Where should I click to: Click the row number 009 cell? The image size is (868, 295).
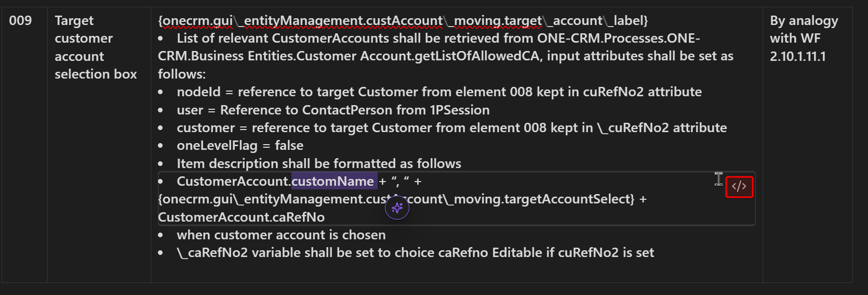point(21,21)
